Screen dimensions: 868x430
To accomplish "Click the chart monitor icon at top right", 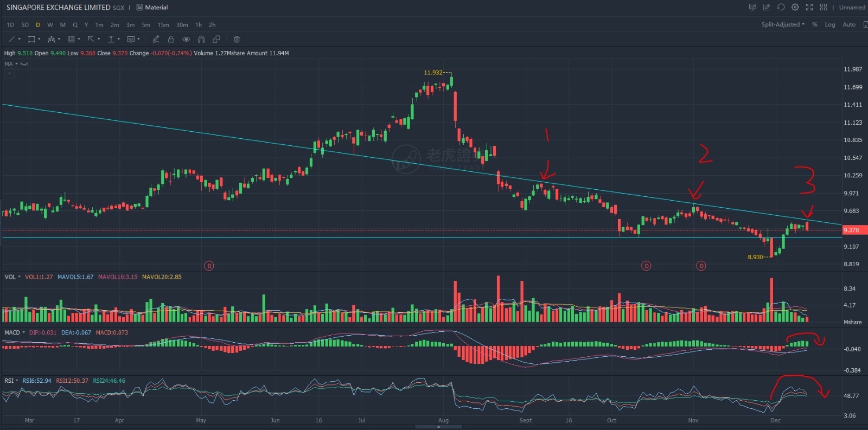I will click(752, 7).
